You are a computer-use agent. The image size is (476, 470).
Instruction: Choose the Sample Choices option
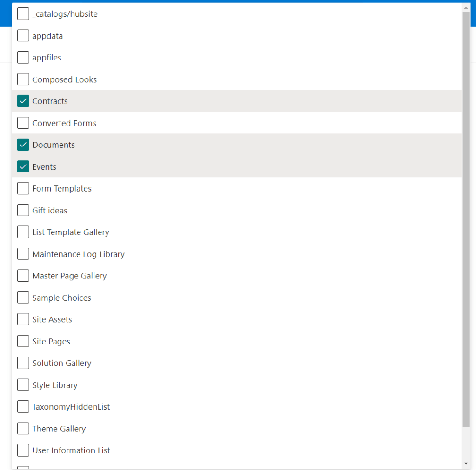[23, 298]
